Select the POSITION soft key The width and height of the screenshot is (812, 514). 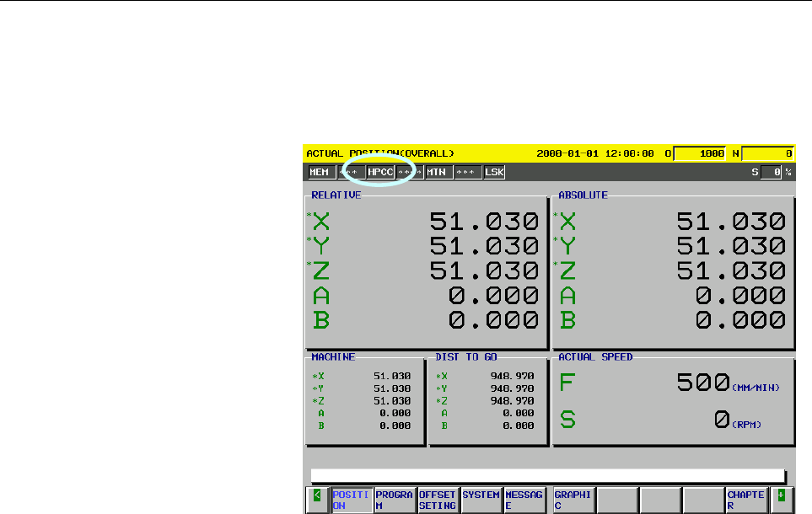(x=352, y=500)
